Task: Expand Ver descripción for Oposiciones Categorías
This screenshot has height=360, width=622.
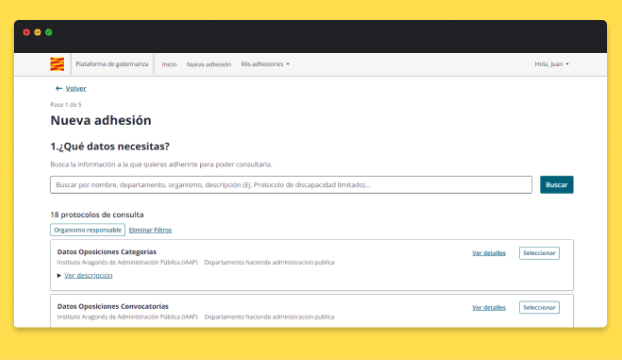Action: 88,275
